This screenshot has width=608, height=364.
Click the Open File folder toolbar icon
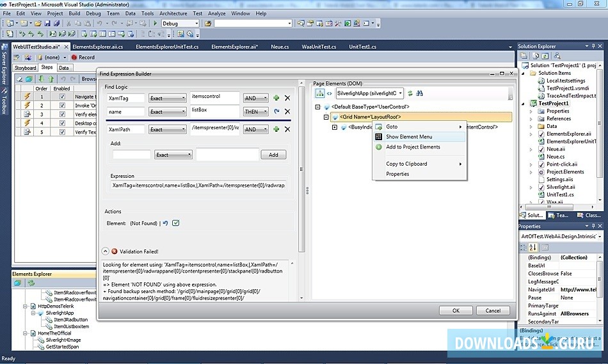tap(38, 23)
